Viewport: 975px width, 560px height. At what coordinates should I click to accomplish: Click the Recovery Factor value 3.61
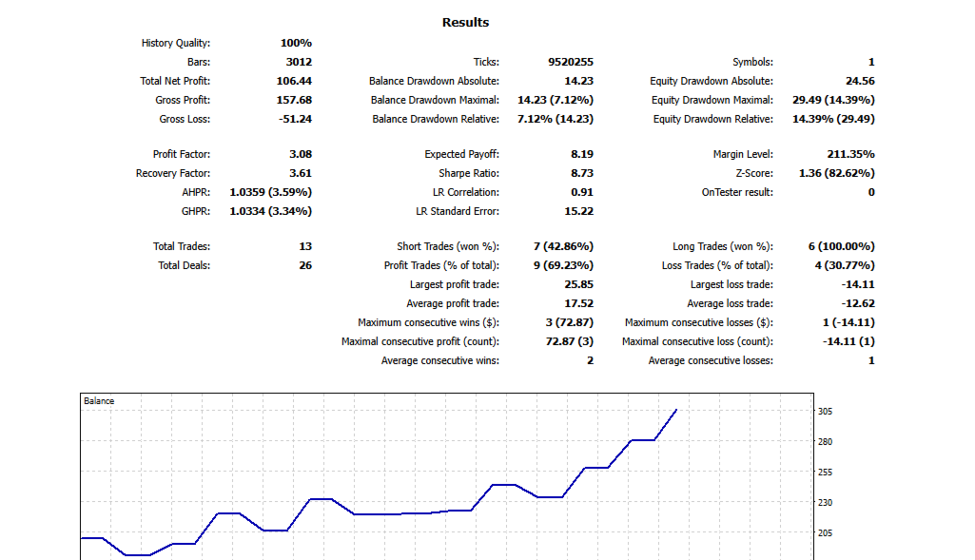coord(301,173)
